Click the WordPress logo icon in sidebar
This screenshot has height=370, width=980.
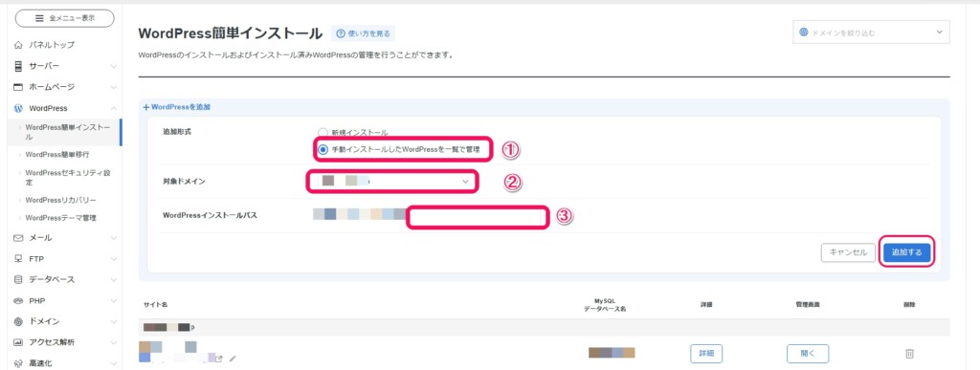pyautogui.click(x=18, y=108)
